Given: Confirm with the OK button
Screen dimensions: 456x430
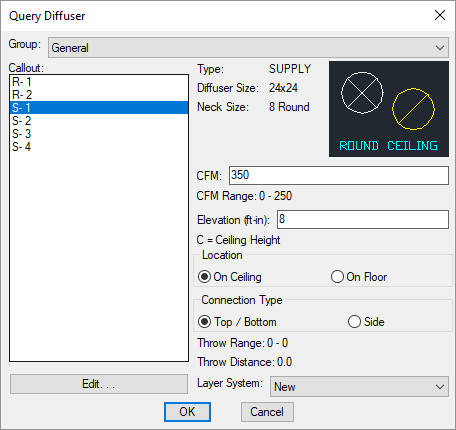Looking at the screenshot, I should click(187, 412).
